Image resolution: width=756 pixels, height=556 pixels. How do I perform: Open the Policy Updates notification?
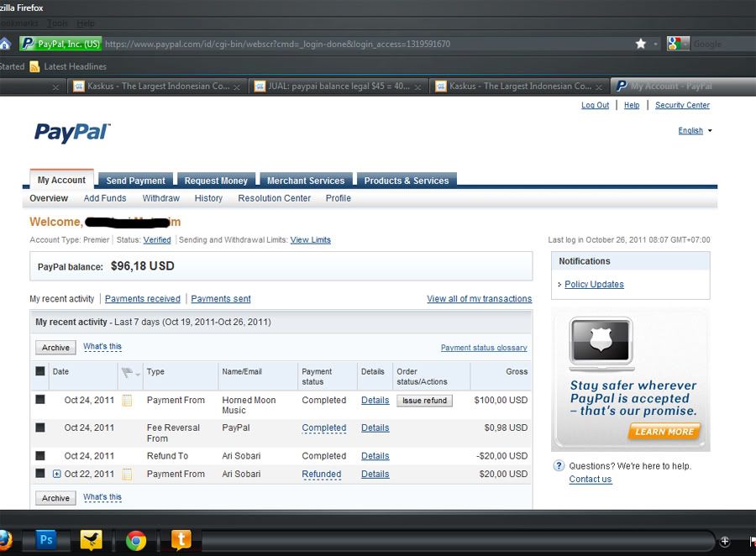pos(594,284)
